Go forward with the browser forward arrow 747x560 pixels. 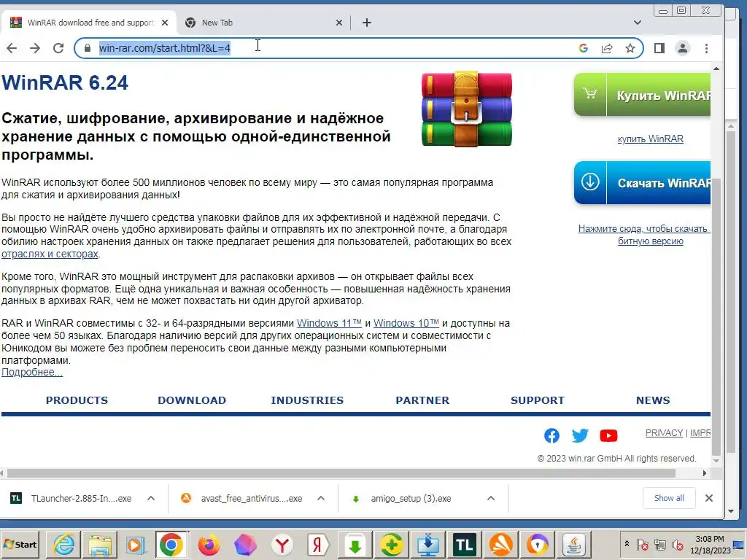pyautogui.click(x=35, y=48)
